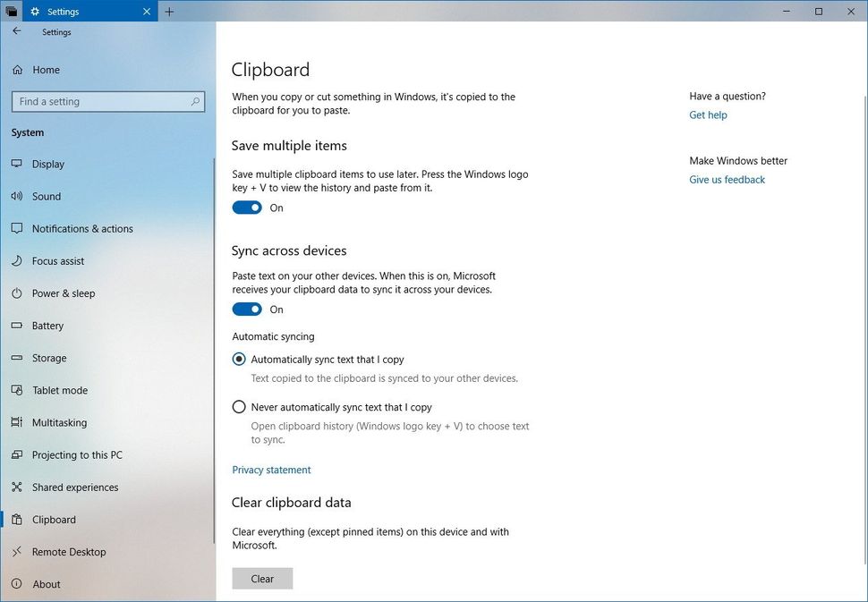Turn off Sync across devices
Image resolution: width=868 pixels, height=602 pixels.
click(246, 309)
